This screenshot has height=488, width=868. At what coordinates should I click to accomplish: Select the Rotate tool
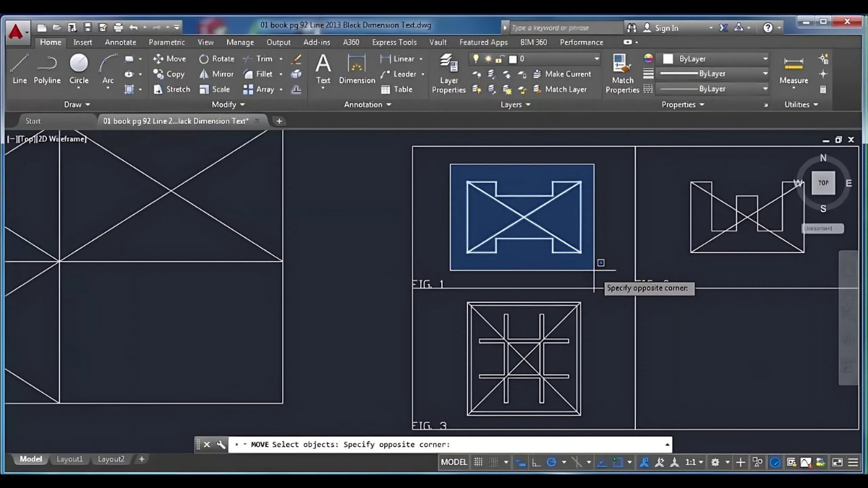[x=216, y=59]
